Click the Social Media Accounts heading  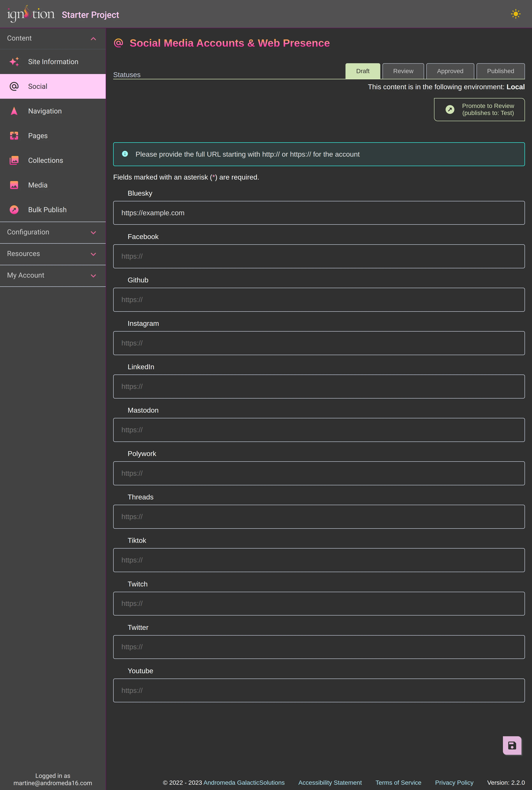tap(230, 43)
